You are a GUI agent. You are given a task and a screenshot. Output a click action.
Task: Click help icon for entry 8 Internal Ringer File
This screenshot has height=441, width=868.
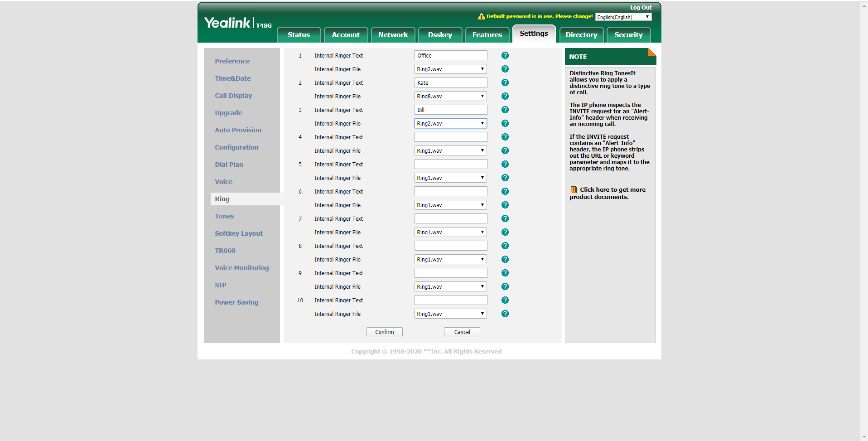point(505,259)
